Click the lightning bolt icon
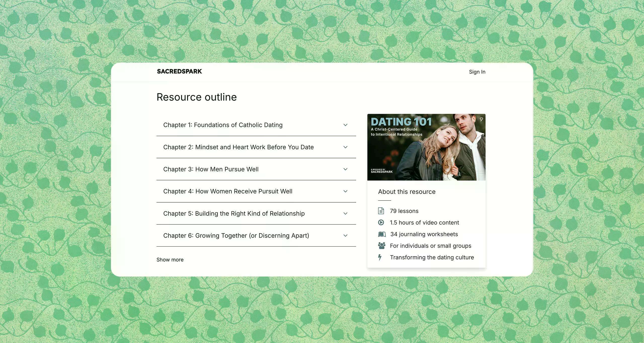 [x=380, y=257]
